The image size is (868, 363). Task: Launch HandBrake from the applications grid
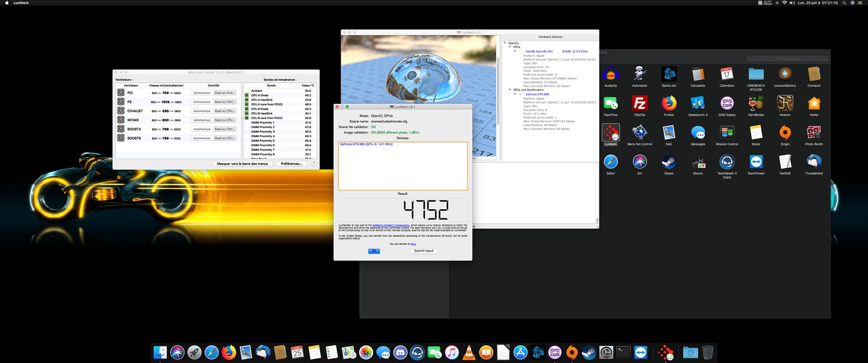coord(756,103)
